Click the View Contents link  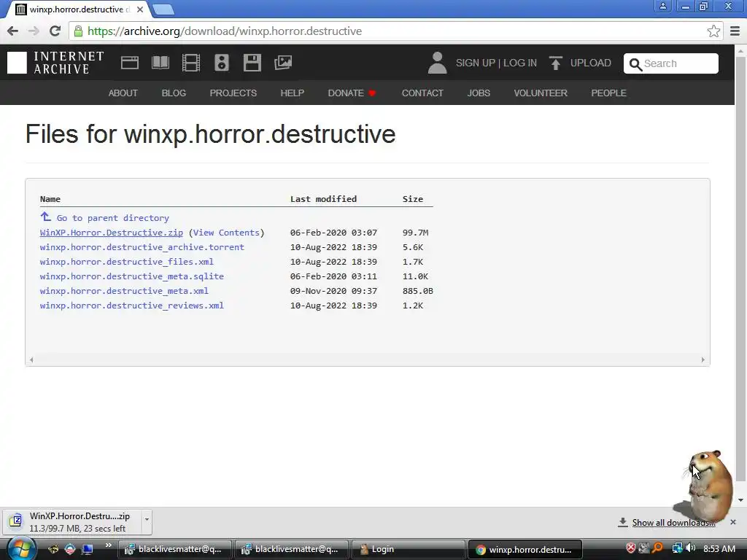coord(226,233)
